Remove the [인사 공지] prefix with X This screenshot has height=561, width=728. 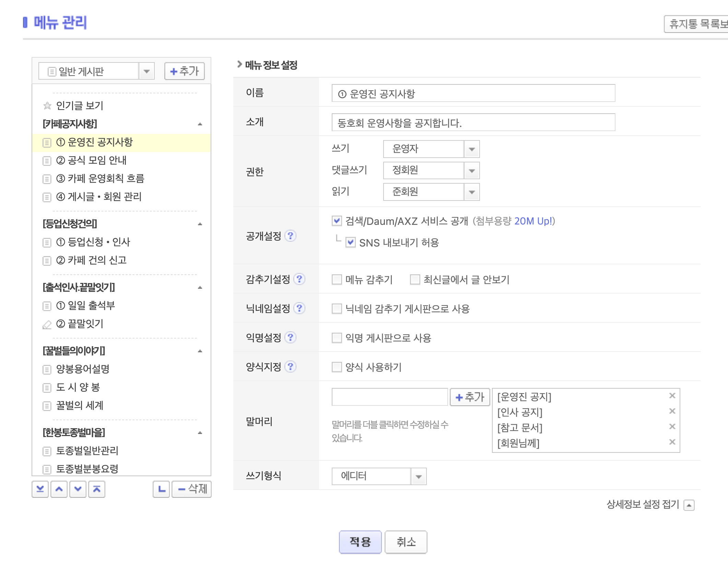tap(672, 411)
